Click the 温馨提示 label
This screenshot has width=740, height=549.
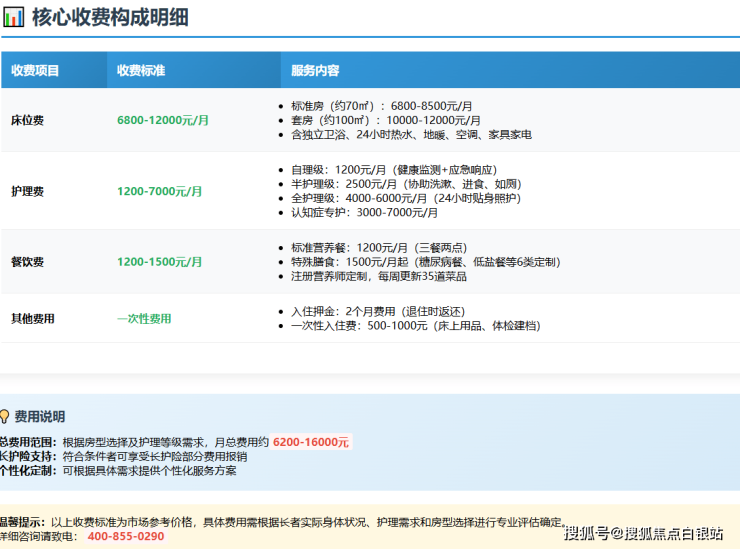pos(22,522)
